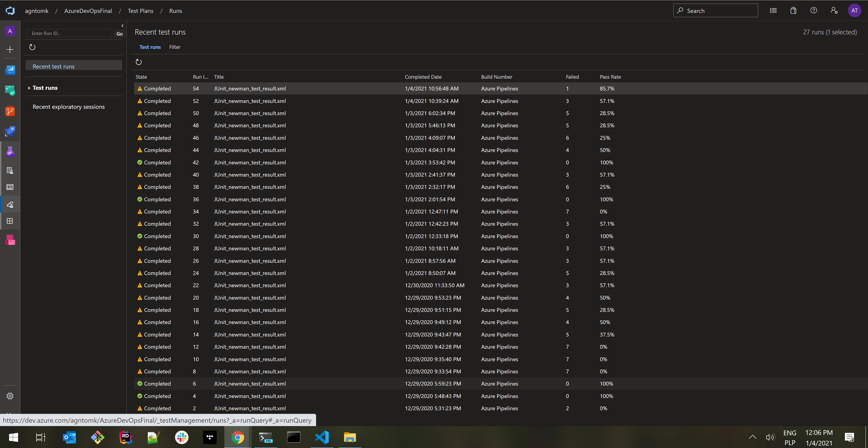Expand the Test runs tree node
This screenshot has height=448, width=868.
(x=29, y=88)
